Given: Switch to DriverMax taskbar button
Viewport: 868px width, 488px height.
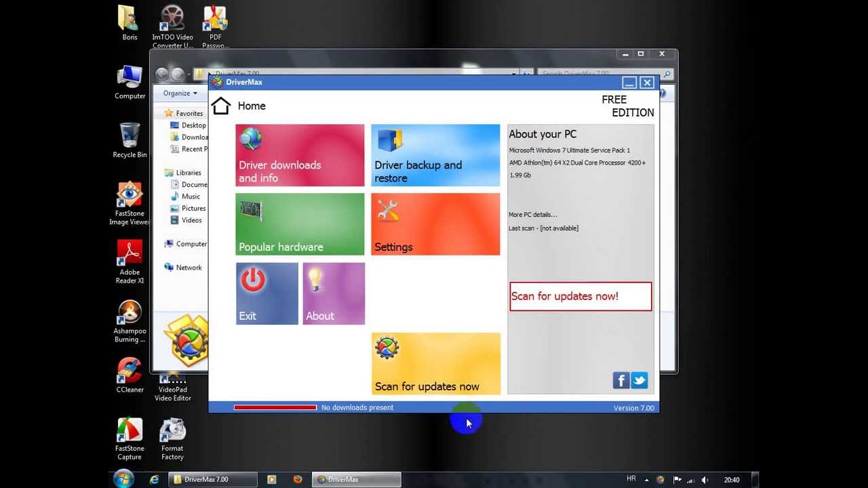Looking at the screenshot, I should (357, 479).
